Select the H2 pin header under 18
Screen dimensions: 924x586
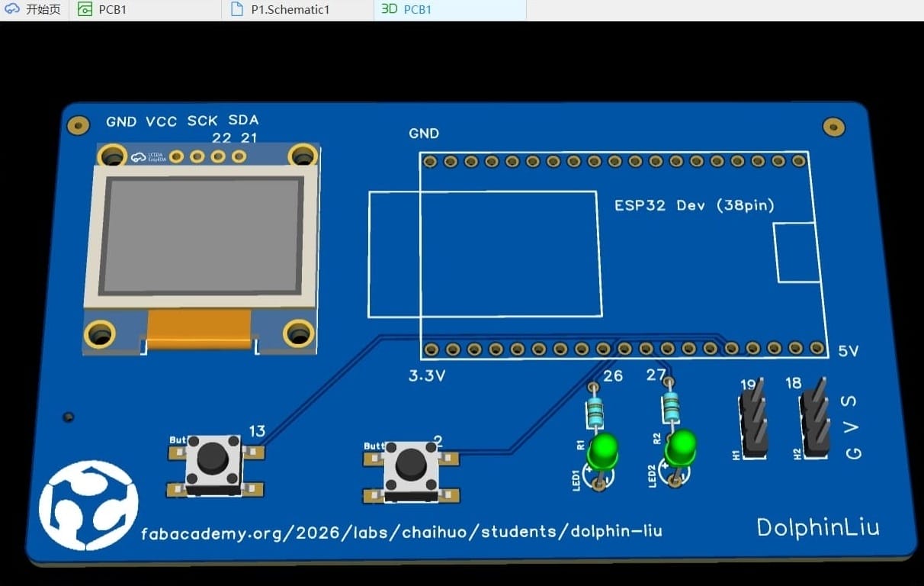814,417
